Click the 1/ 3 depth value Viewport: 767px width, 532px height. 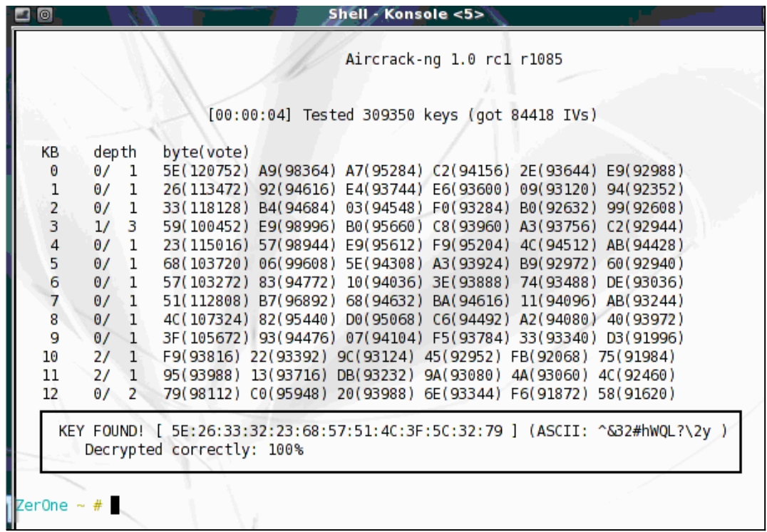click(115, 226)
